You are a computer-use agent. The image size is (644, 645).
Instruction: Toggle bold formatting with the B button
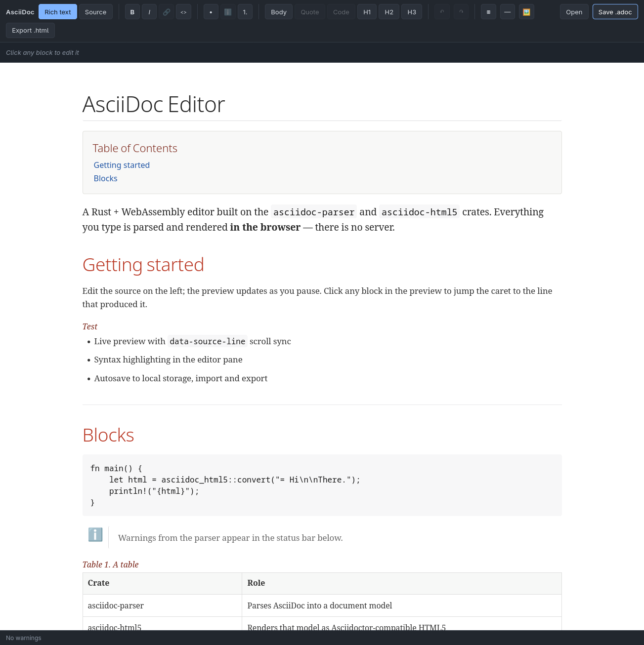[132, 12]
